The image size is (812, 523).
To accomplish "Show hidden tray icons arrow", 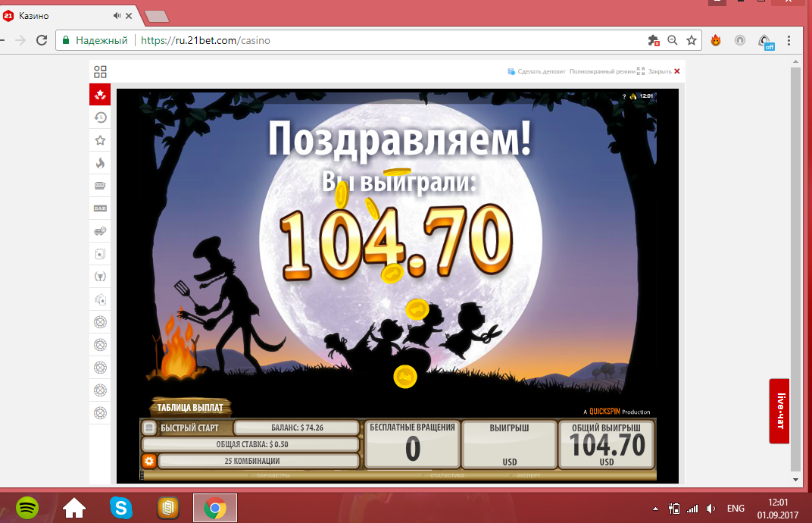I will pyautogui.click(x=656, y=509).
